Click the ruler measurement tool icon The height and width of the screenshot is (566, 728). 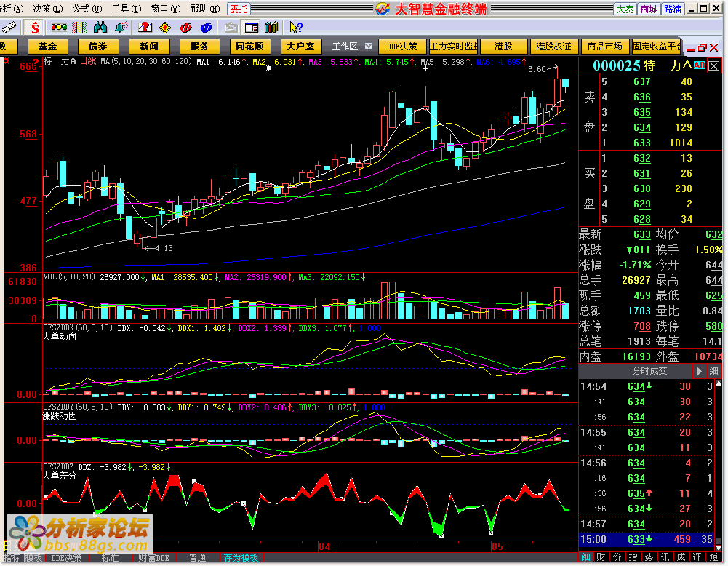tap(8, 28)
